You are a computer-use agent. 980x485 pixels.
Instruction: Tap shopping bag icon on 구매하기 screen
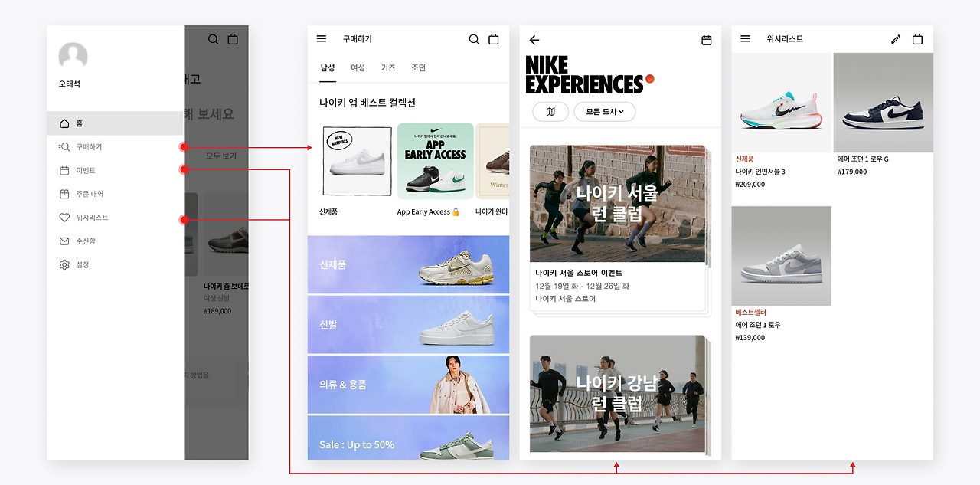point(494,39)
